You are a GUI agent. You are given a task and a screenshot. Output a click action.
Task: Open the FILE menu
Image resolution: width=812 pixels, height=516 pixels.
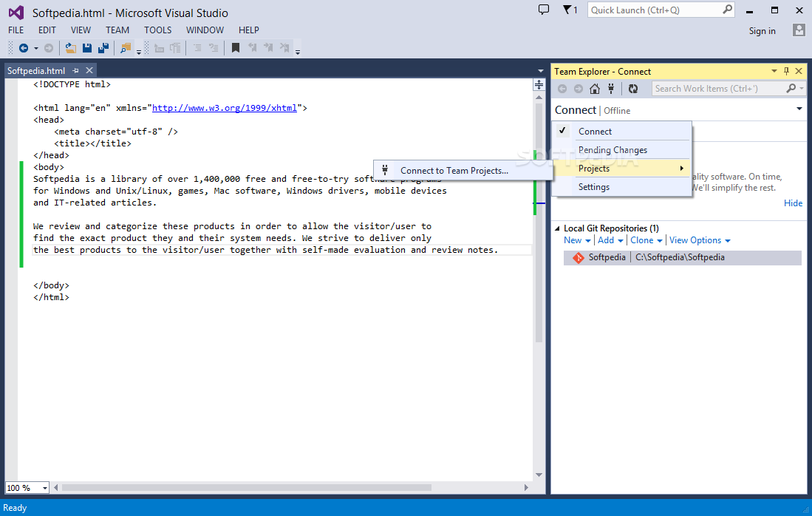coord(16,30)
